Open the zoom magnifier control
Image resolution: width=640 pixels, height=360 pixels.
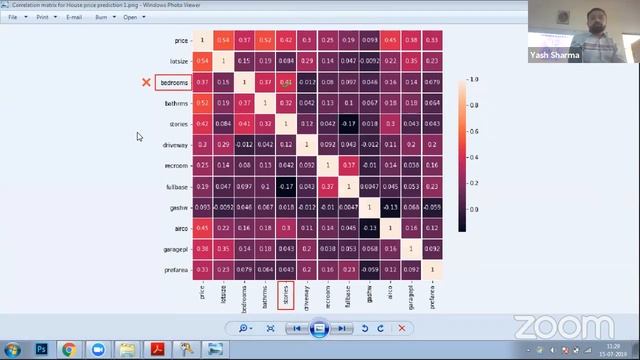click(245, 328)
